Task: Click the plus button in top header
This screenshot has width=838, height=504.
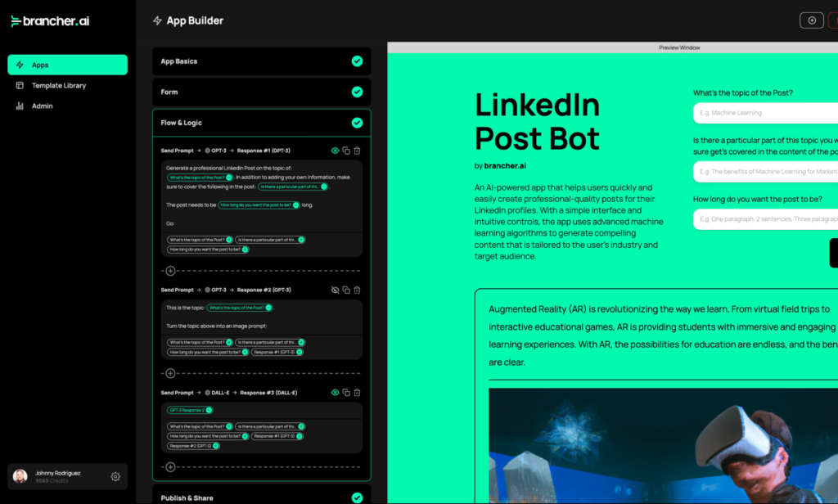Action: click(811, 20)
